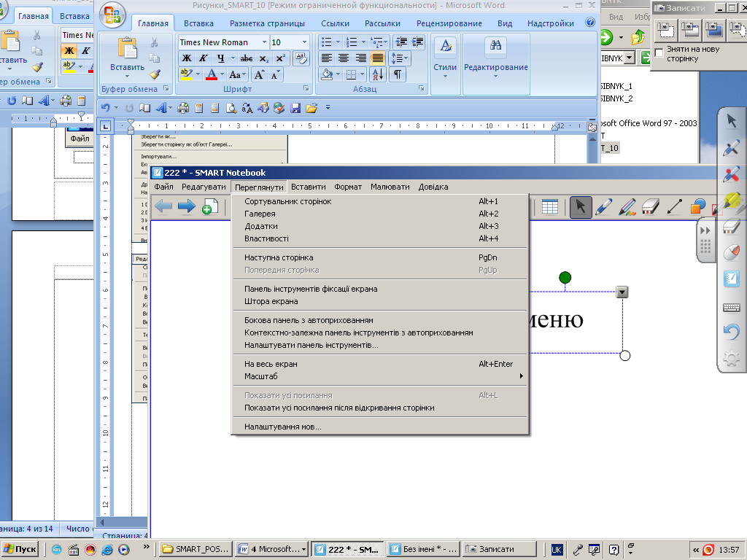Toggle Bold (Ж) in Word ribbon
Viewport: 747px width, 560px height.
(187, 58)
